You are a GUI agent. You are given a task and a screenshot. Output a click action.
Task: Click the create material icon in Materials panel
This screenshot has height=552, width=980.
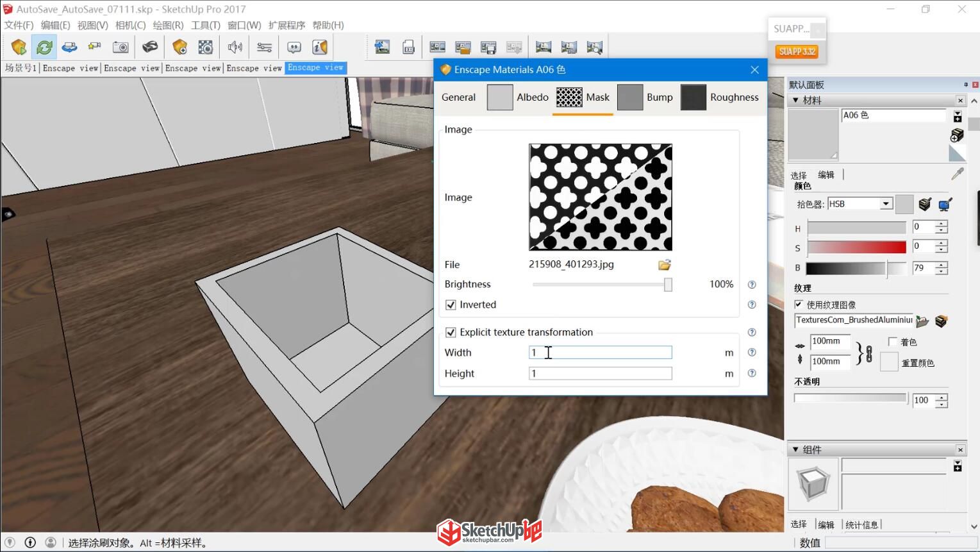pos(957,135)
